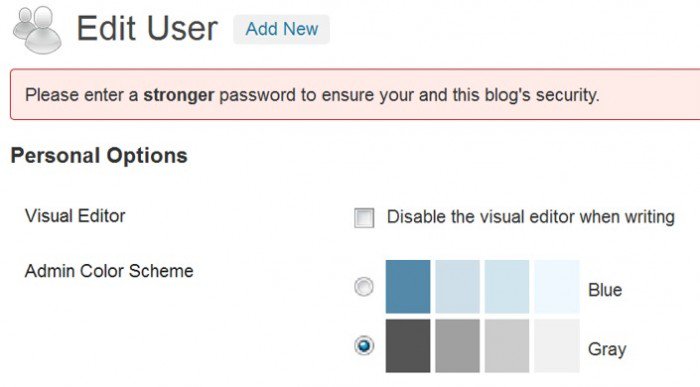Viewport: 700px width, 387px height.
Task: Click the Blue scheme label
Action: pyautogui.click(x=605, y=290)
